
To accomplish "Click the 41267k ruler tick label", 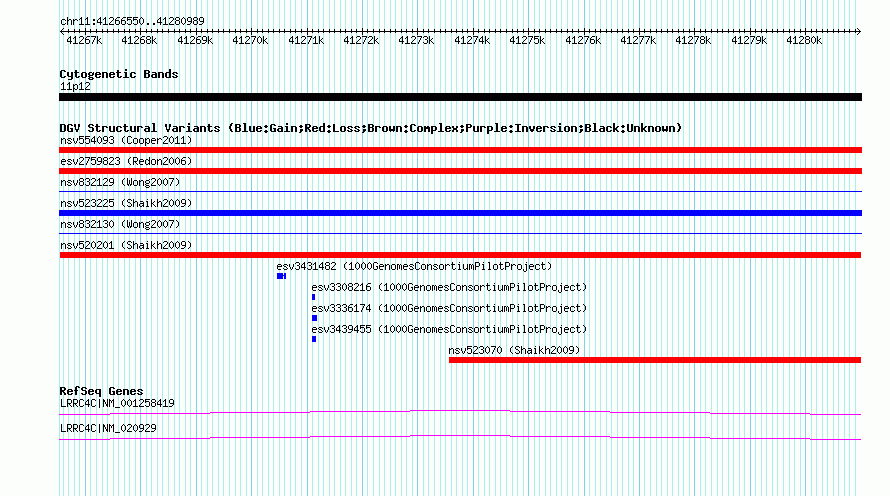I will 84,40.
